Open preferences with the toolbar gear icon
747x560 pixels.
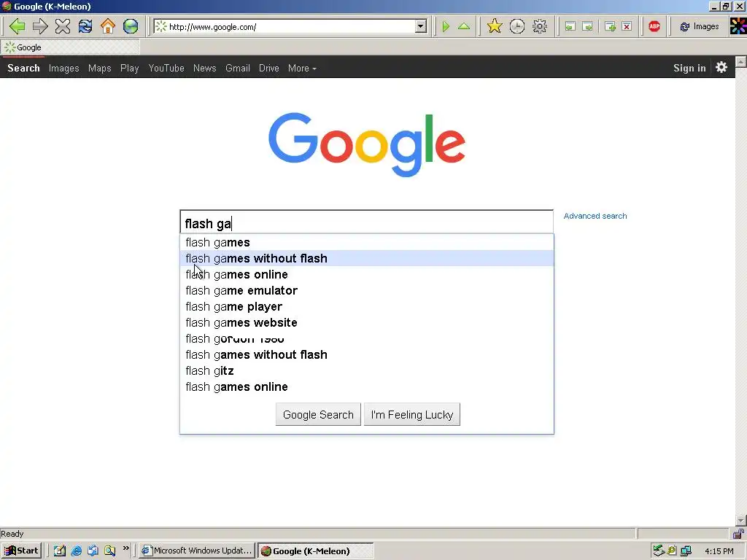tap(540, 26)
